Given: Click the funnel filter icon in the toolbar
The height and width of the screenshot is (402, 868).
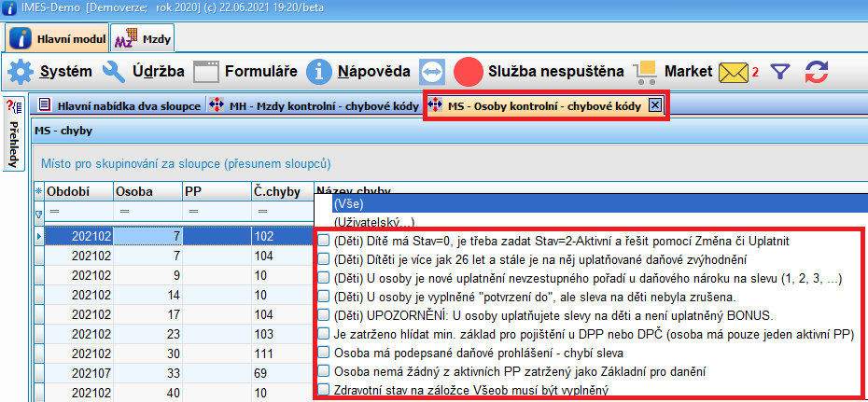Looking at the screenshot, I should (780, 72).
